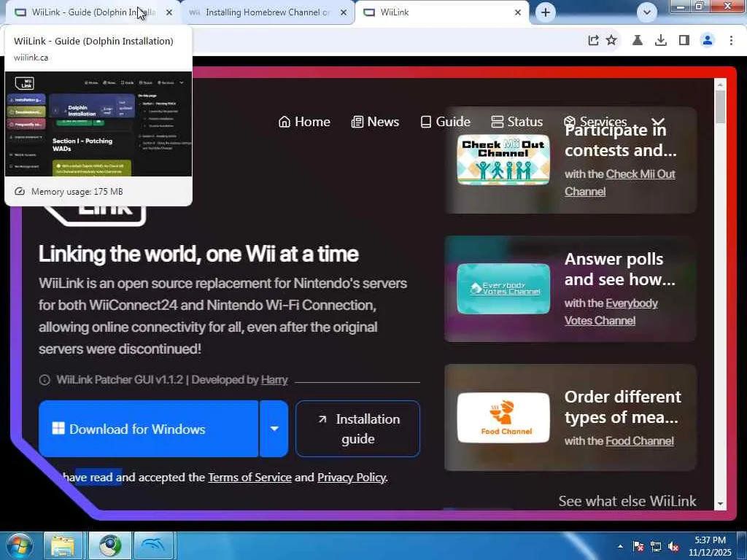This screenshot has height=560, width=747.
Task: Open a new browser tab
Action: 546,12
